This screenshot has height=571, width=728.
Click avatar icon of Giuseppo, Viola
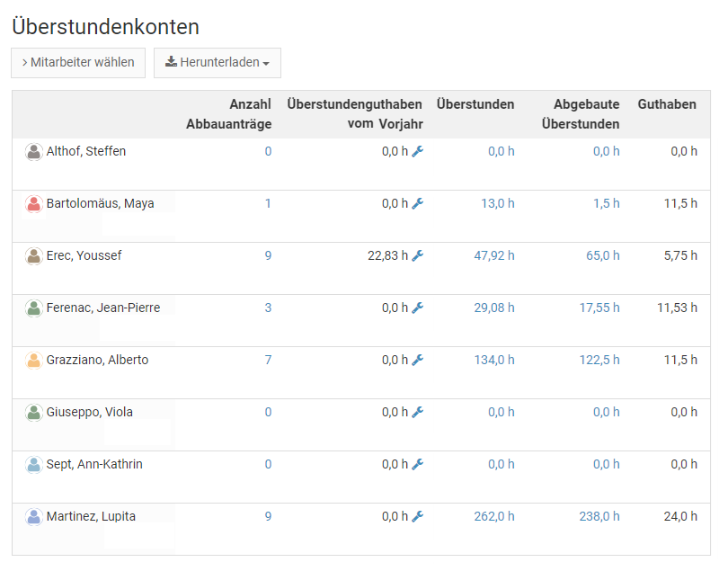point(34,413)
